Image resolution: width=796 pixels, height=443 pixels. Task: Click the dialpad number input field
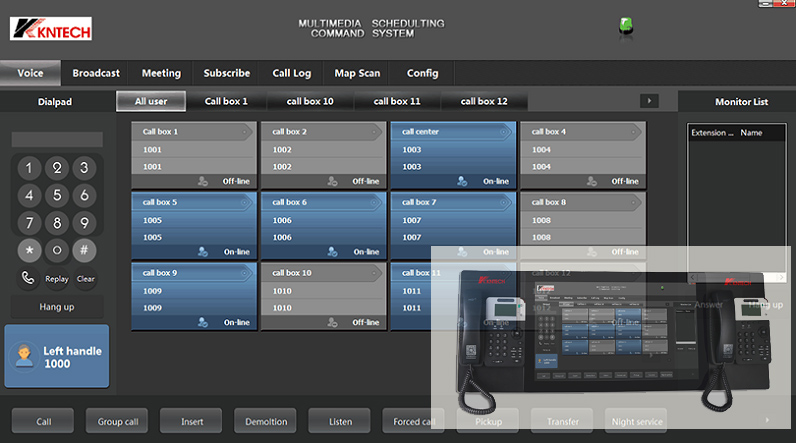[x=57, y=139]
